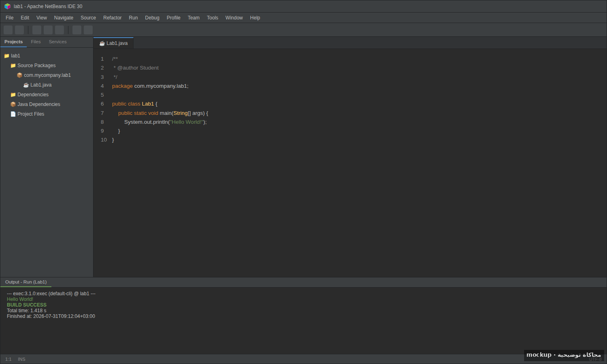
Task: Click the BUILD SUCCESS output line
Action: point(27,305)
